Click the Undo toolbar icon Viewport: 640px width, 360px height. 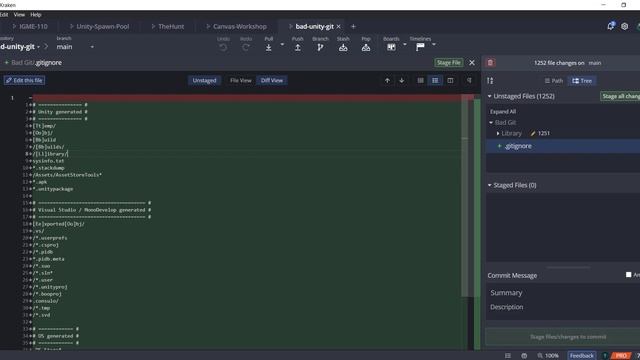[x=223, y=48]
